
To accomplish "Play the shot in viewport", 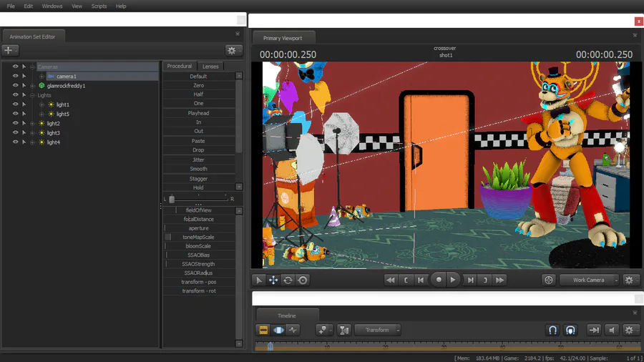I will (x=453, y=280).
